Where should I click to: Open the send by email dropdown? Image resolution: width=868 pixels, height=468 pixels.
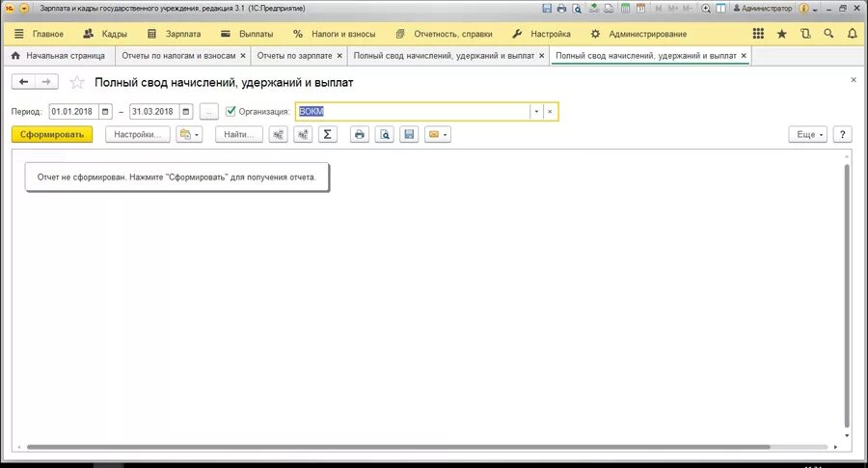(437, 134)
